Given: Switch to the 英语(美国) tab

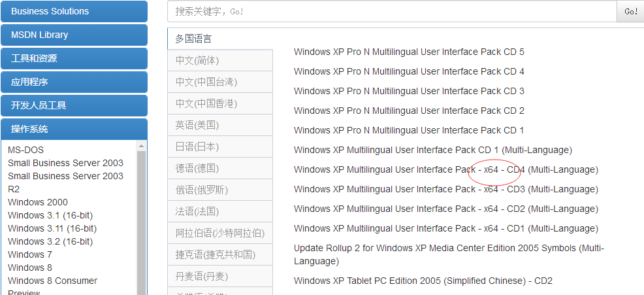Looking at the screenshot, I should 219,125.
